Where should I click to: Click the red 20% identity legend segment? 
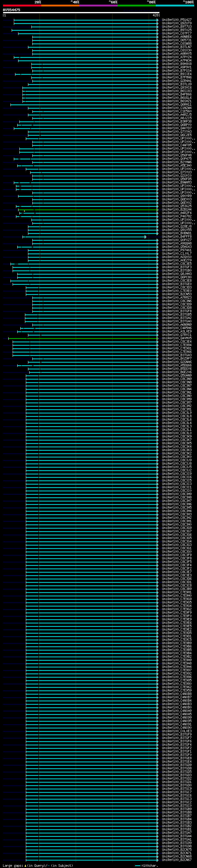(22, 6)
